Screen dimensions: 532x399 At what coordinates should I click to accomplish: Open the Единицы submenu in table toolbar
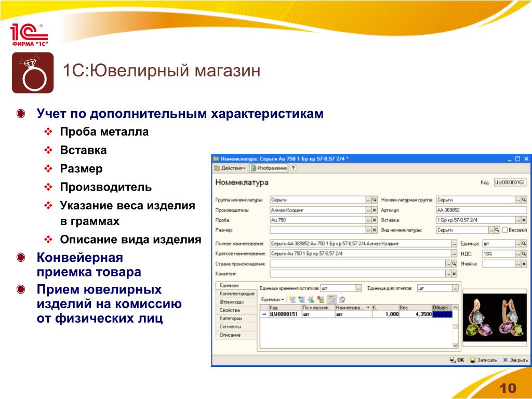pyautogui.click(x=272, y=299)
